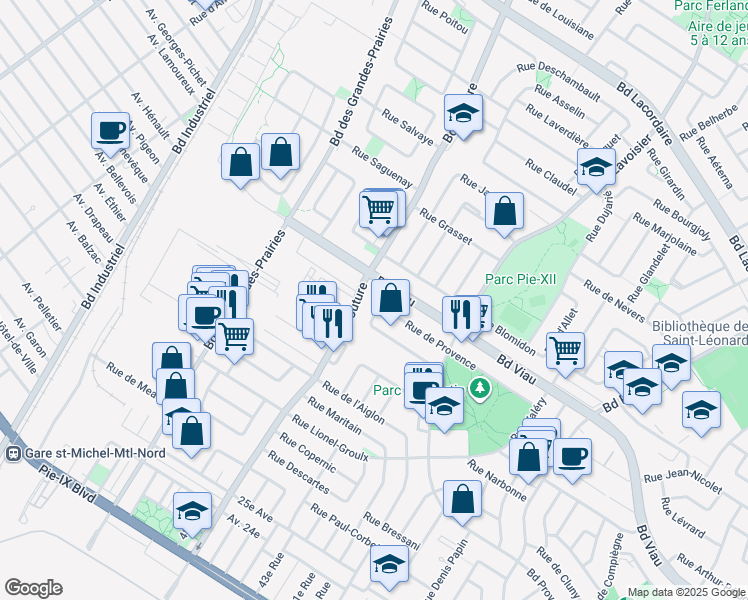The image size is (748, 600).
Task: Click the Bd Lacordaire road label
Action: click(x=644, y=113)
